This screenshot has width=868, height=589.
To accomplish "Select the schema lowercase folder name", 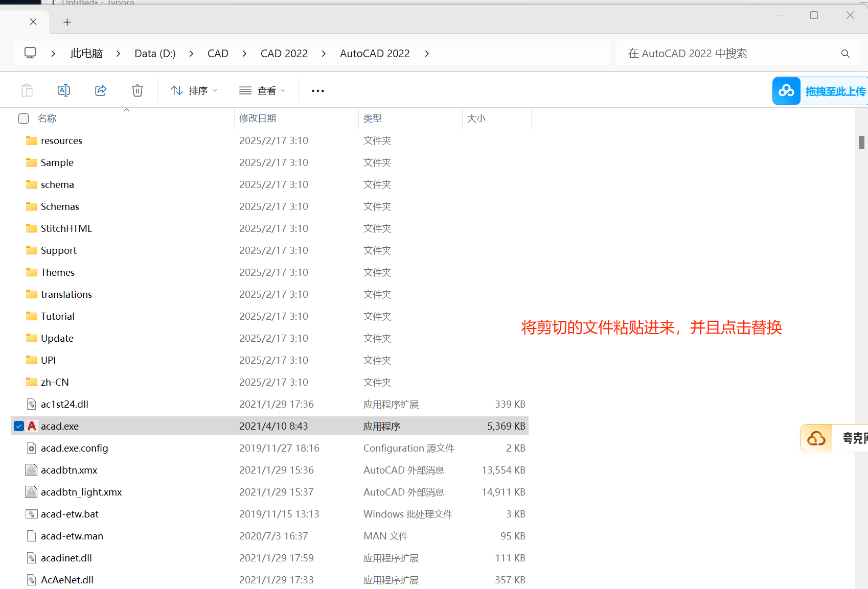I will (57, 184).
